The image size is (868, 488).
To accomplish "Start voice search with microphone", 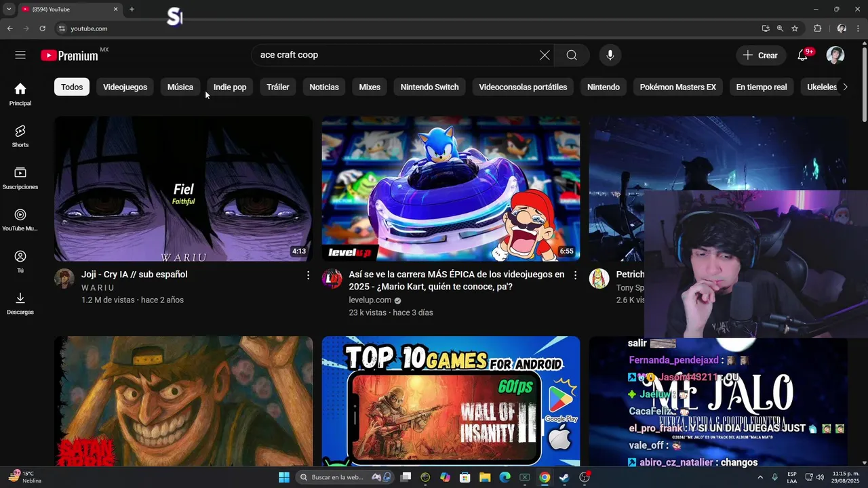I will tap(610, 55).
